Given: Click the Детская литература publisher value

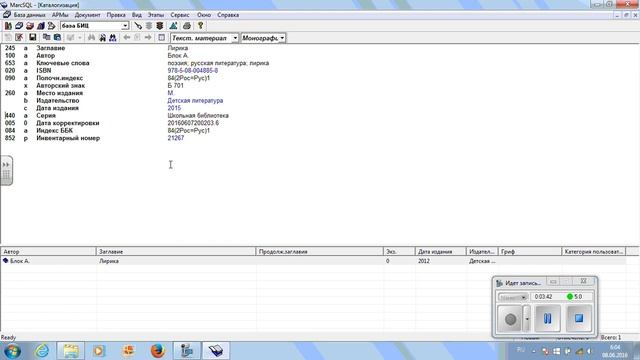Looking at the screenshot, I should (195, 100).
